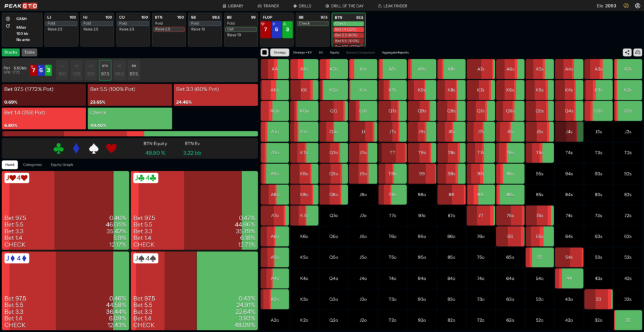Click the 96s cell in range matrix
This screenshot has height=332, width=644.
(x=510, y=174)
